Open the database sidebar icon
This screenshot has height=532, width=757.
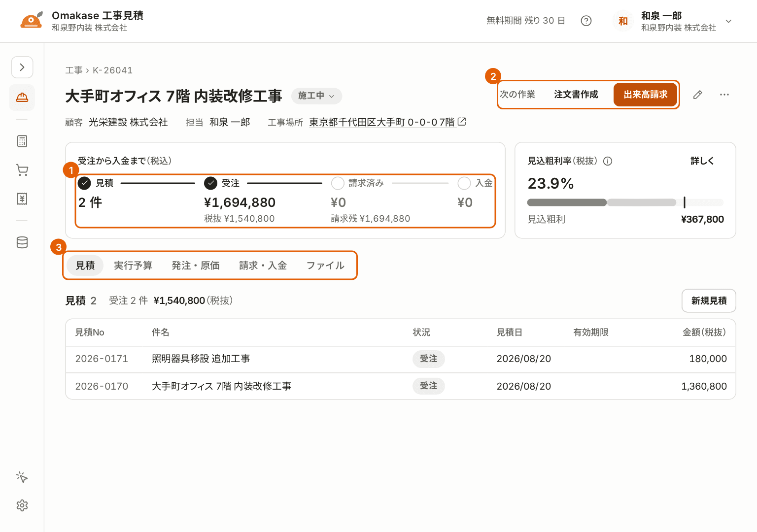coord(22,242)
